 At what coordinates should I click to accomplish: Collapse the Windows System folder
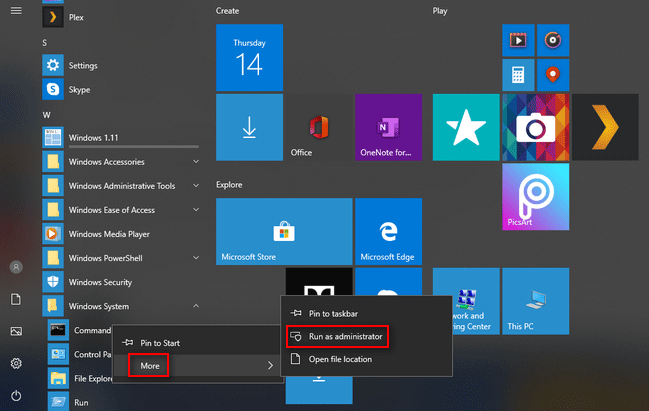196,306
